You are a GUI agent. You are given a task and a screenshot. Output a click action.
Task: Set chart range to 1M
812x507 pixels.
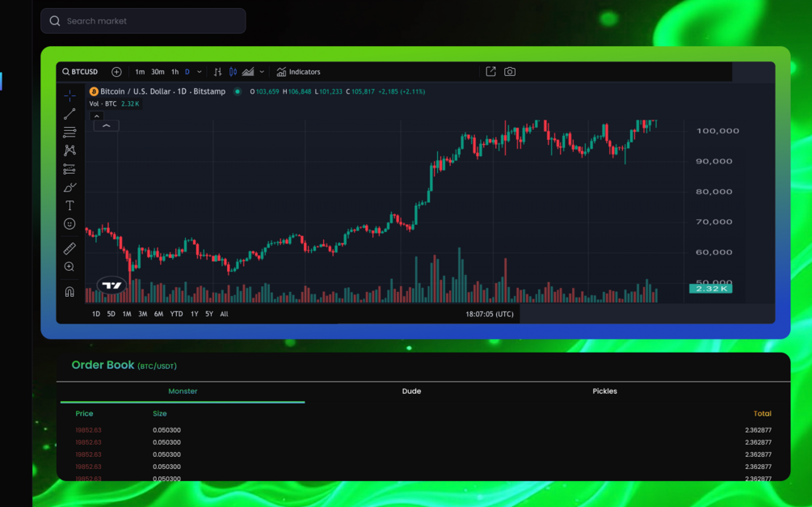(127, 315)
